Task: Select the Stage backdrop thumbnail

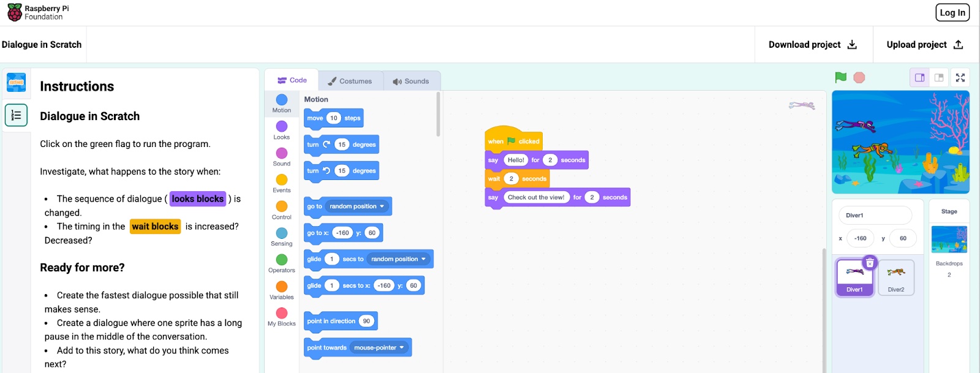Action: (x=949, y=239)
